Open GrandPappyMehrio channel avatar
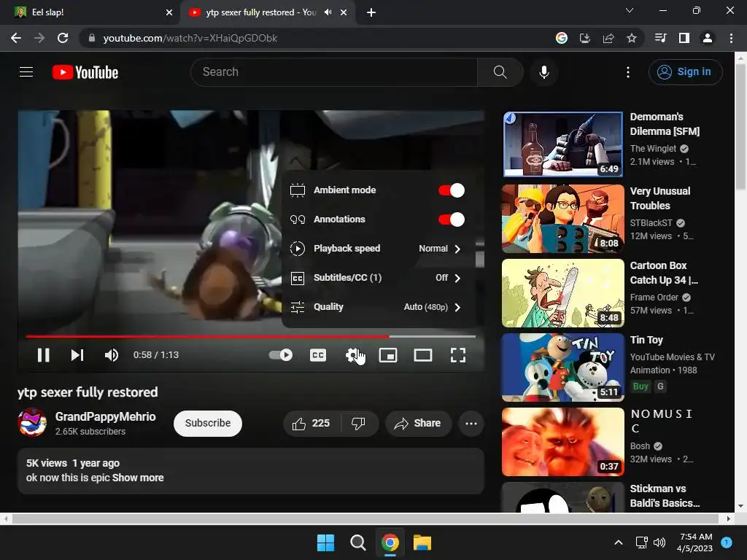The image size is (747, 560). [x=32, y=422]
